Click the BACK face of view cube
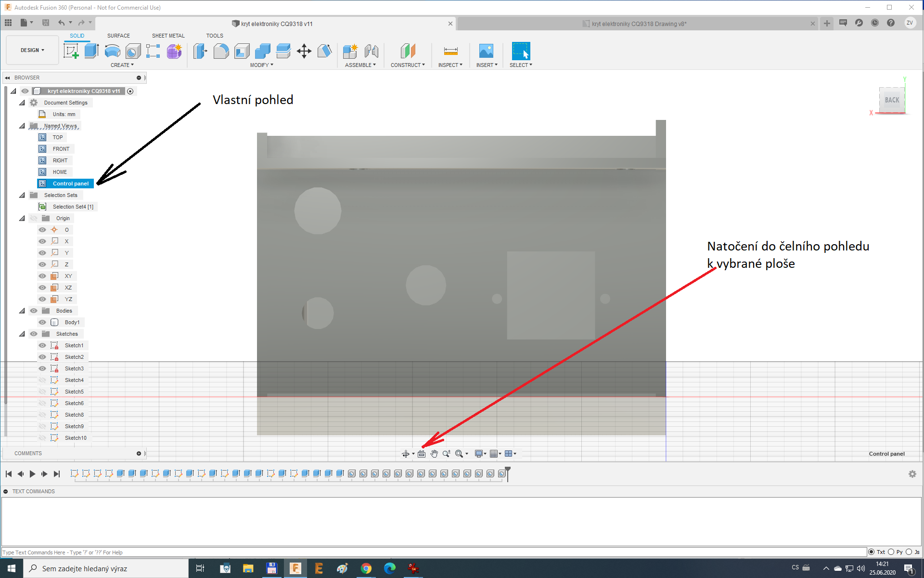 [892, 100]
